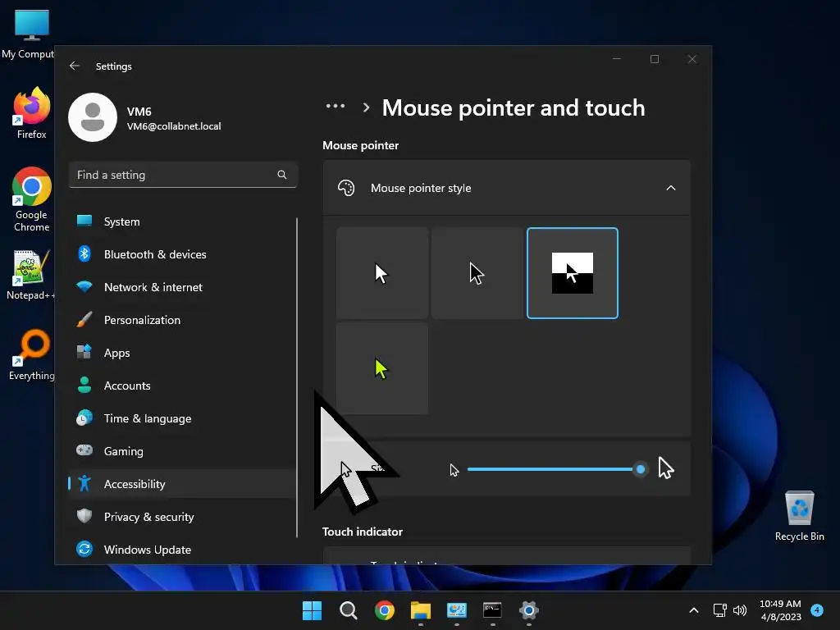Click the search magnifier in Find a setting
The image size is (840, 630).
282,175
